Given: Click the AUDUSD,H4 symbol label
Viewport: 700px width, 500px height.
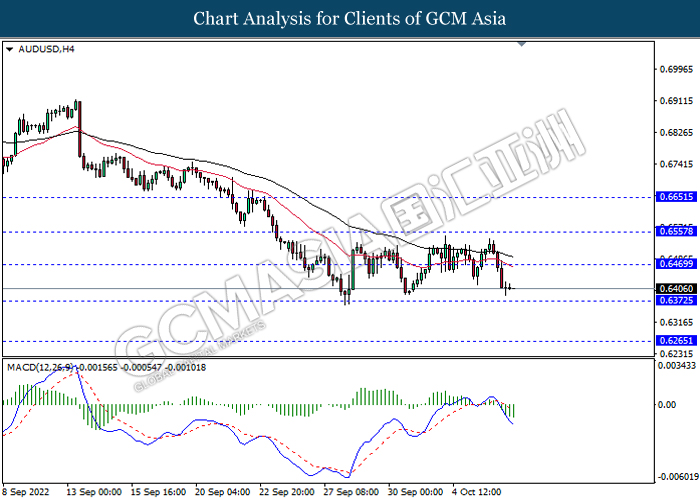Looking at the screenshot, I should coord(46,49).
